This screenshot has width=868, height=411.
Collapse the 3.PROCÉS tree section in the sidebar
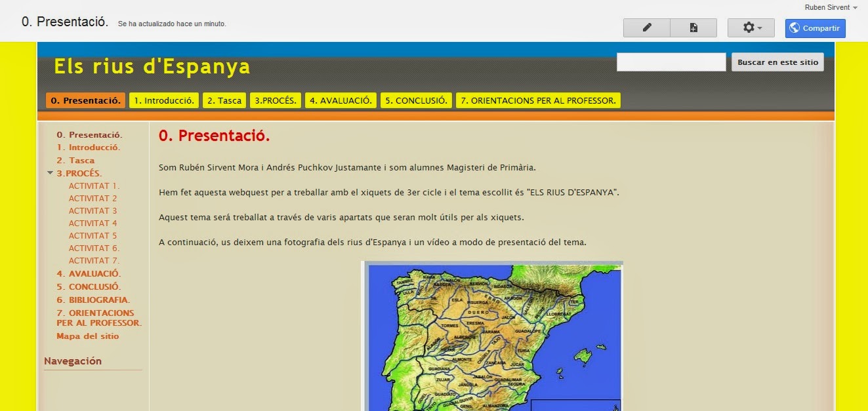coord(51,173)
